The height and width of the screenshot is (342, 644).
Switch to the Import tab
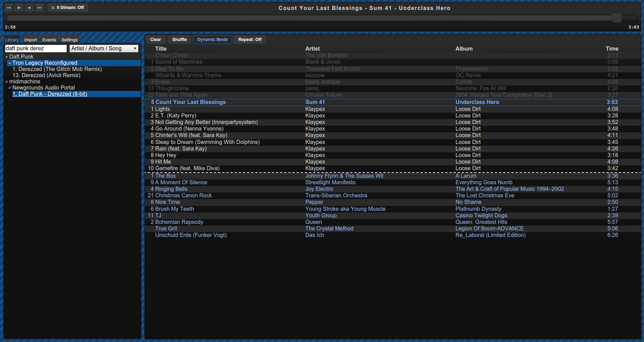click(30, 40)
